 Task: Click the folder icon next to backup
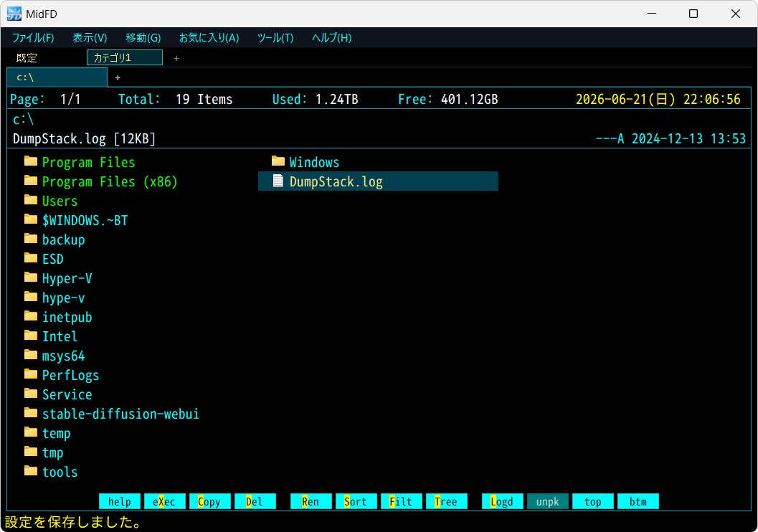click(x=30, y=238)
